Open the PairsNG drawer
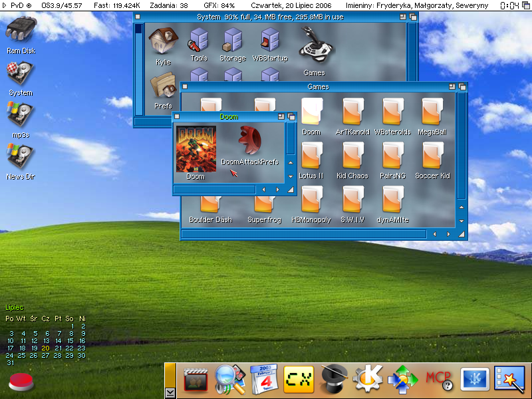The height and width of the screenshot is (399, 532). (x=393, y=156)
